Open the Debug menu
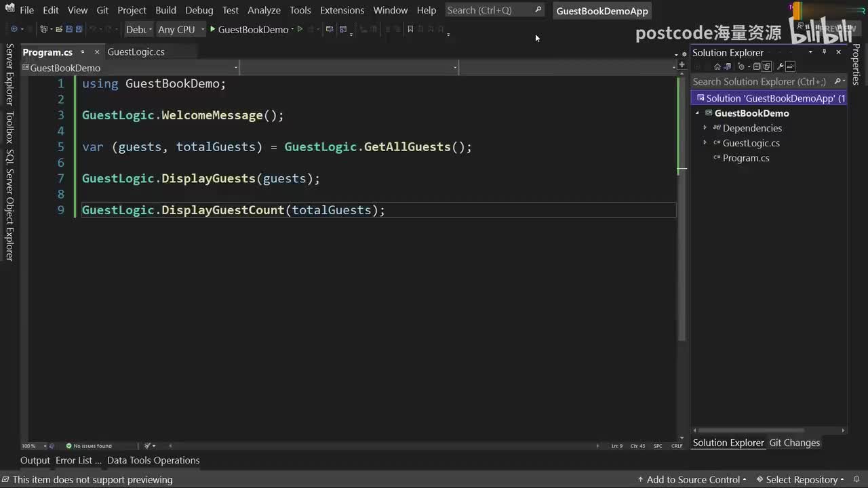The image size is (868, 488). pos(199,10)
